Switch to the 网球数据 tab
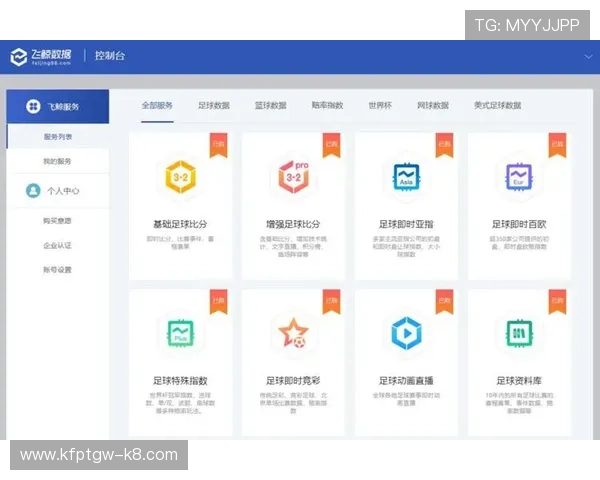Image resolution: width=600 pixels, height=480 pixels. [433, 106]
